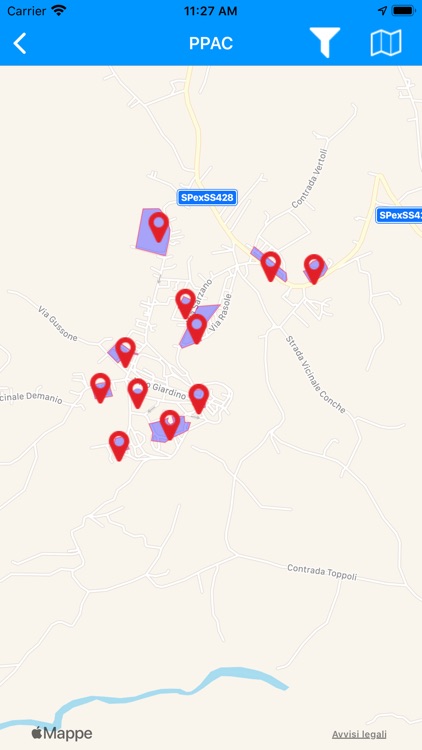Tap pin just above the Via Rasole polygon pin

186,304
